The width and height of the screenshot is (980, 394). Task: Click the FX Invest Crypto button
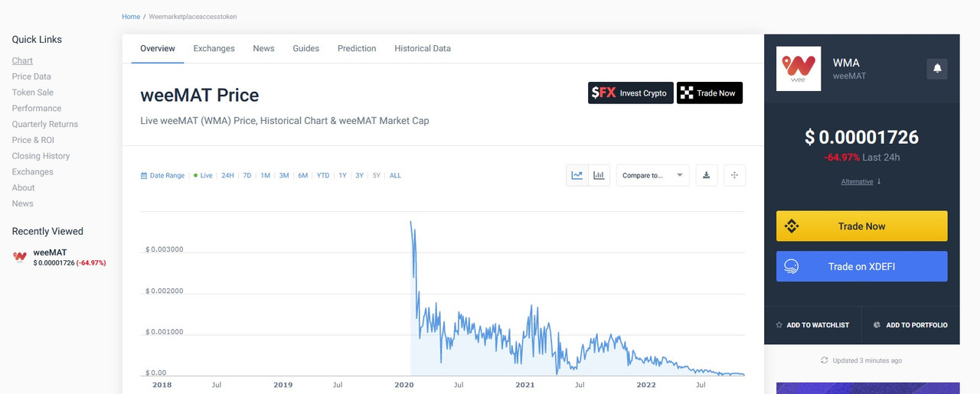(631, 93)
